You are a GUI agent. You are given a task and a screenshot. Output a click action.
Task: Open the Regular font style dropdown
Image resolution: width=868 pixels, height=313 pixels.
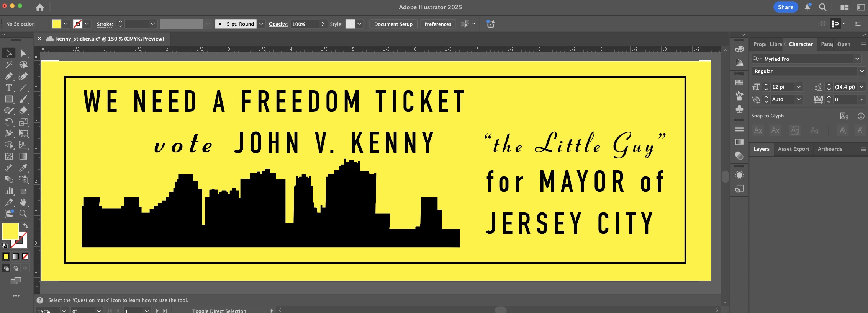click(861, 71)
